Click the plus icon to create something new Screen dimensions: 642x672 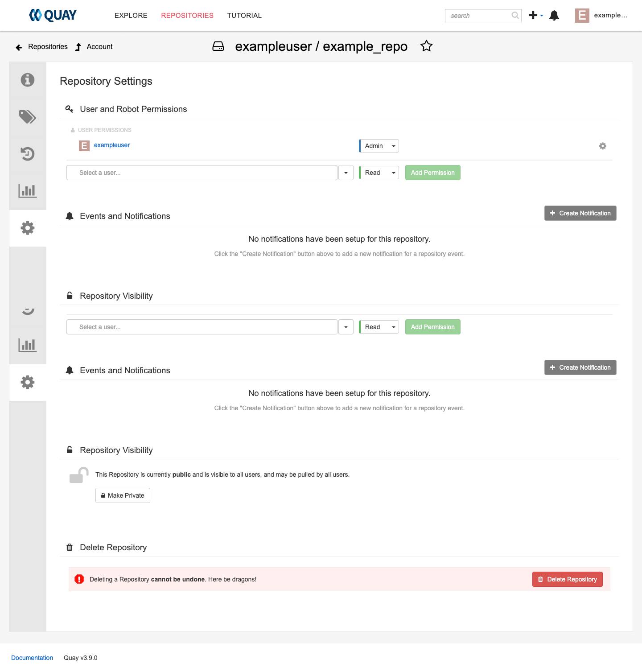click(x=532, y=15)
